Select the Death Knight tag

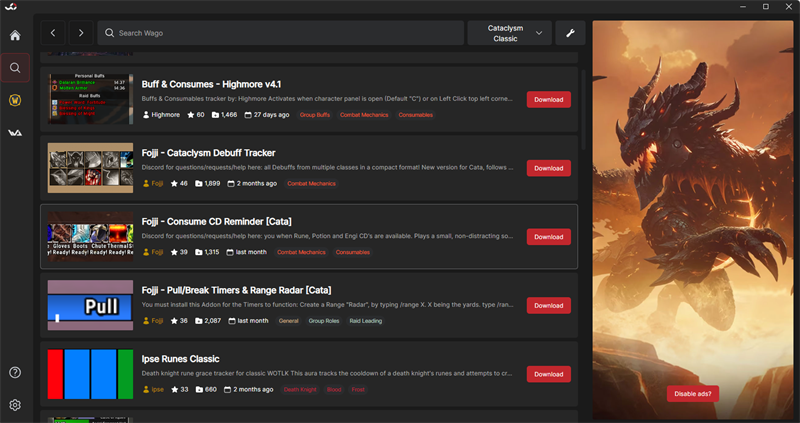tap(299, 389)
